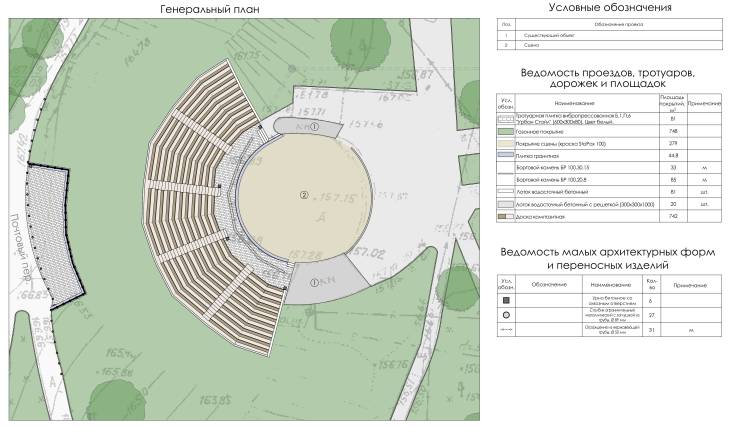The height and width of the screenshot is (426, 730).
Task: Click the concrete urn square legend symbol
Action: point(508,299)
